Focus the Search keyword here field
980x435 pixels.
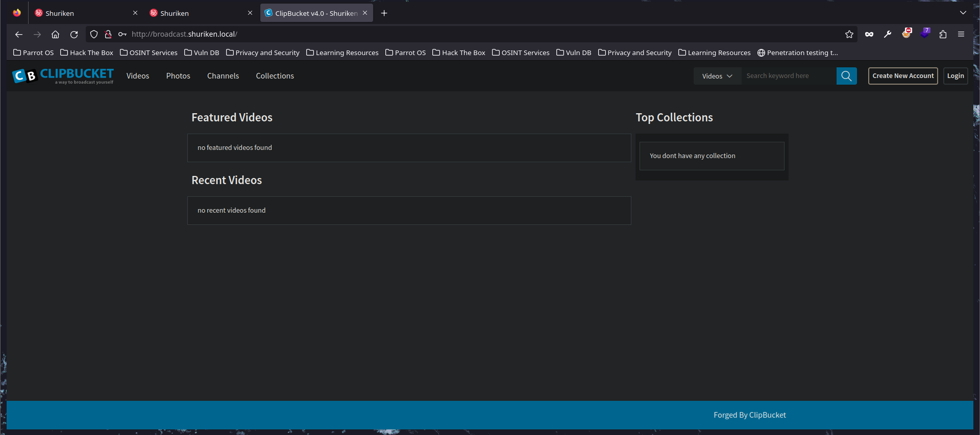(x=789, y=76)
